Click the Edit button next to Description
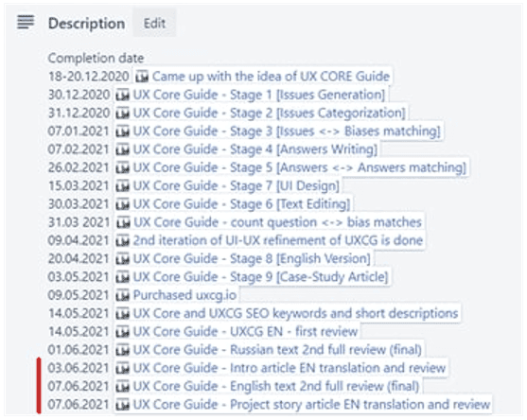Image resolution: width=527 pixels, height=420 pixels. 154,23
